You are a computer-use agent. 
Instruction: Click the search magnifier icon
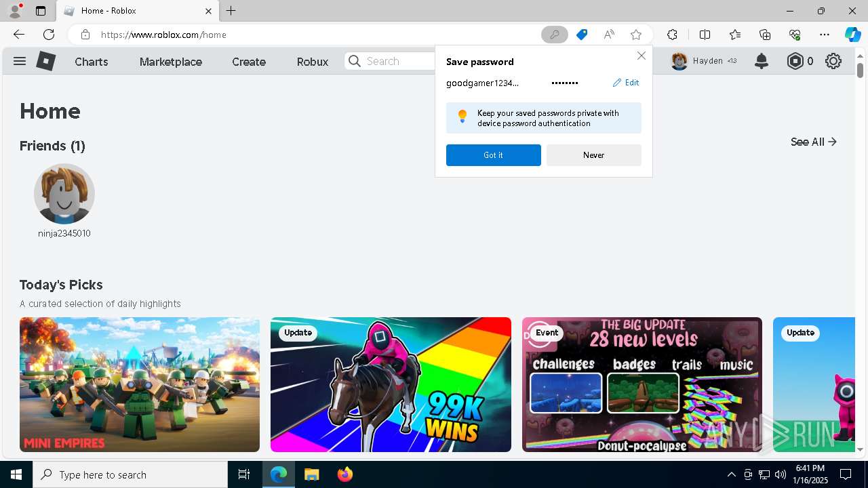click(x=355, y=61)
